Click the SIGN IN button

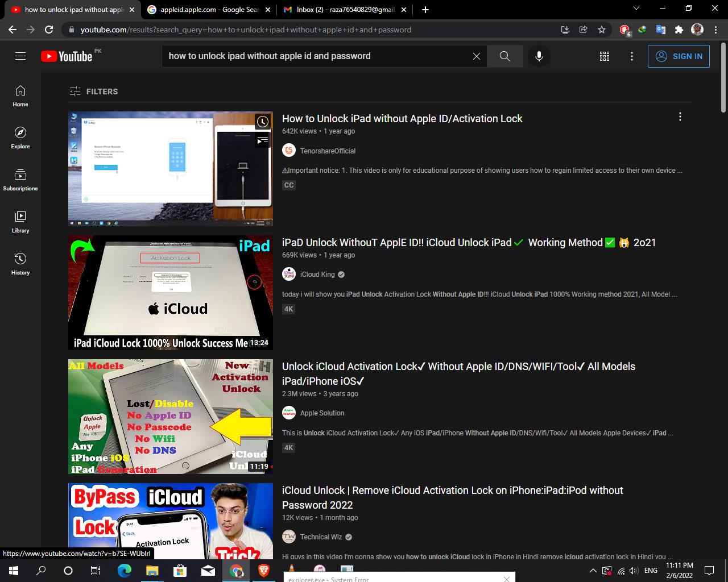pyautogui.click(x=679, y=56)
